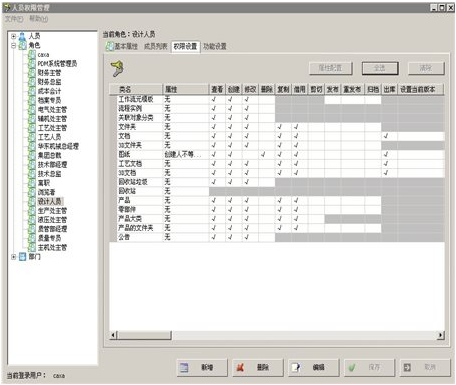
Task: Toggle 查看 permission for 工作流元模板
Action: (x=214, y=99)
